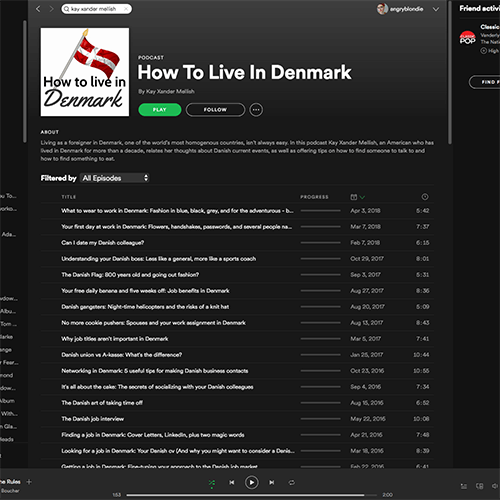The image size is (500, 500).
Task: Go back with the left arrow
Action: (x=38, y=9)
